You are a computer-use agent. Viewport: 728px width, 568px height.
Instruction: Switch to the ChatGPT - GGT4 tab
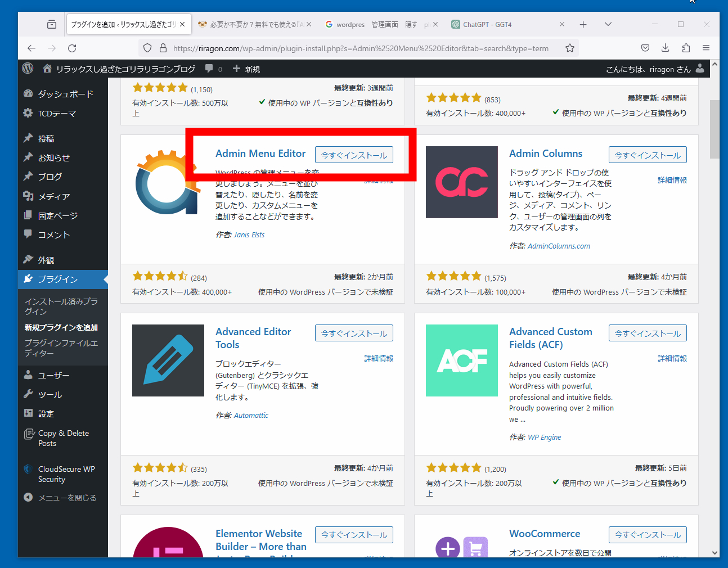click(x=487, y=25)
